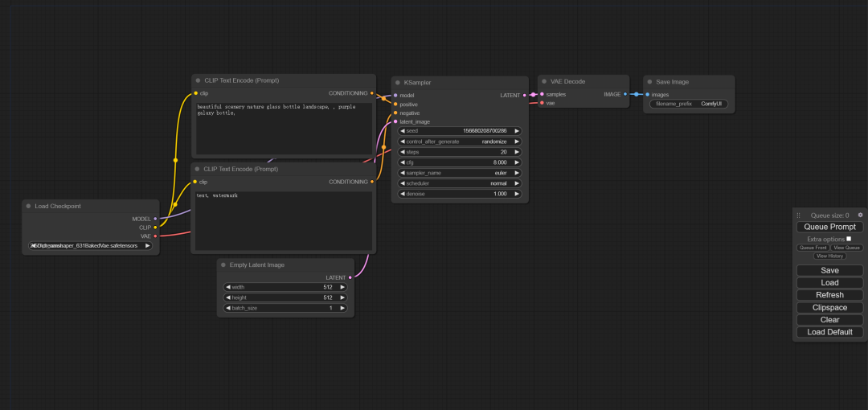The height and width of the screenshot is (410, 868).
Task: Click the right arrow on the seed field
Action: click(517, 131)
